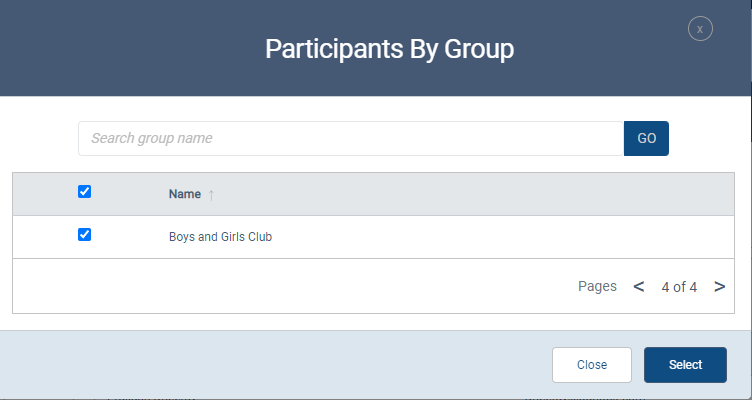Click the "4 of 4" page indicator
This screenshot has height=400, width=752.
pos(679,287)
